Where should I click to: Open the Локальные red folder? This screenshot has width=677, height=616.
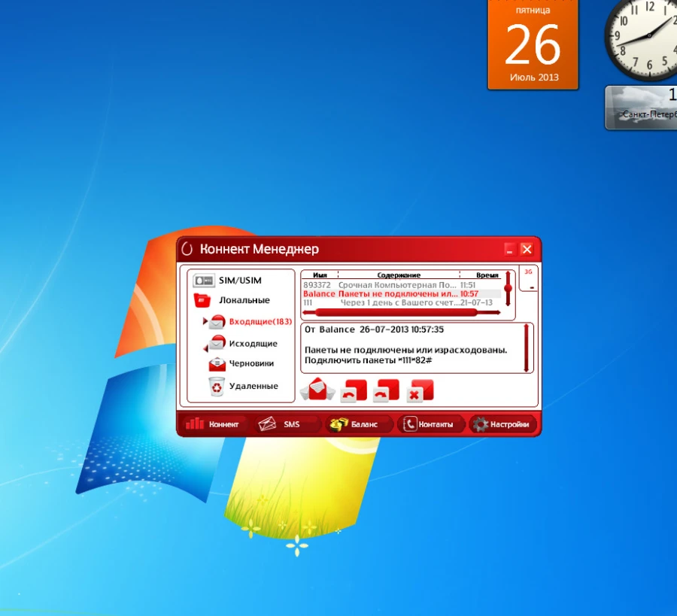tap(202, 300)
